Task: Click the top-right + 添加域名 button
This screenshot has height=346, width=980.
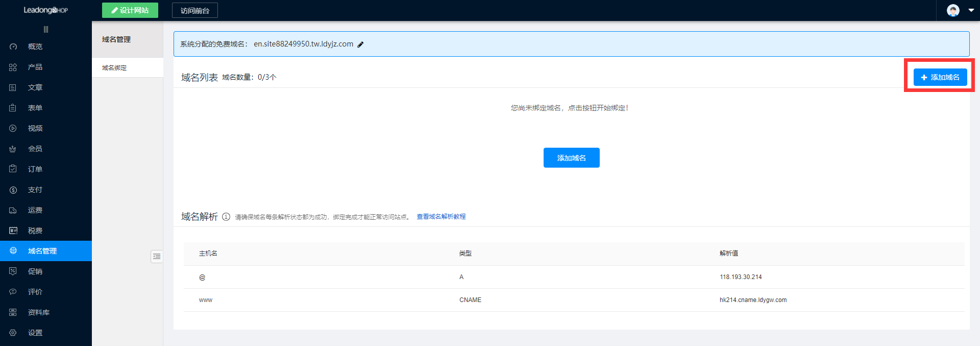Action: (940, 77)
